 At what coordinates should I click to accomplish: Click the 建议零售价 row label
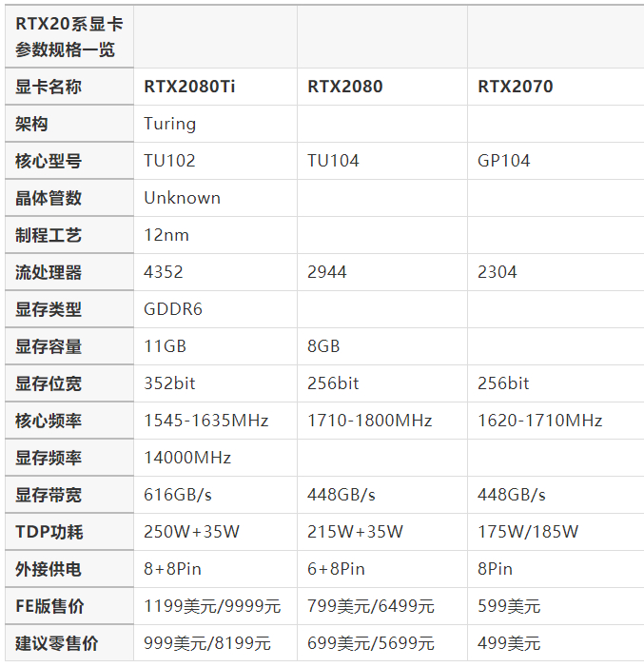click(x=56, y=643)
